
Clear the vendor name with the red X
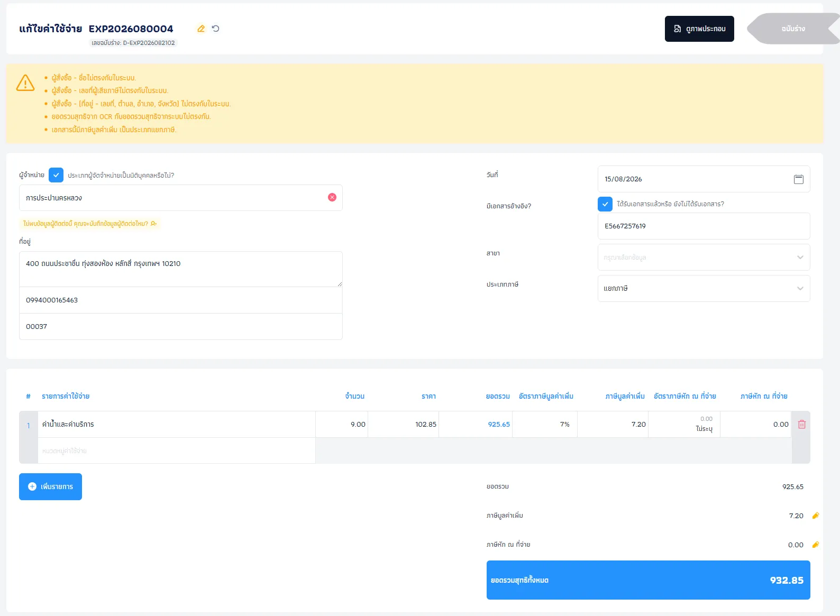(332, 197)
